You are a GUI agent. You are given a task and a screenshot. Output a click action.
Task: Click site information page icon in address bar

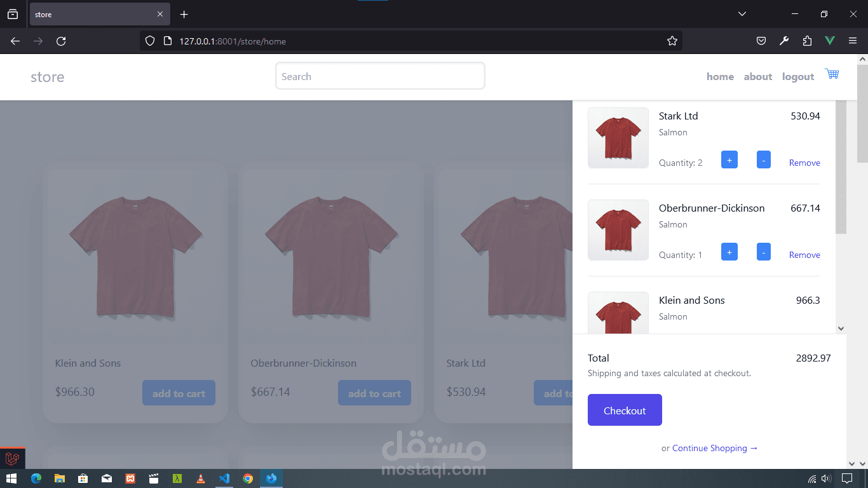tap(168, 41)
